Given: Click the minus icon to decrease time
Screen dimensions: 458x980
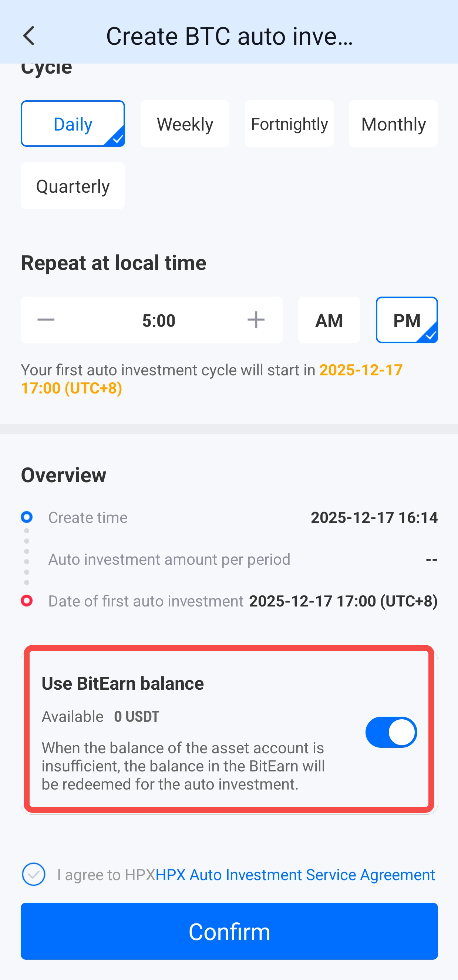Looking at the screenshot, I should [x=46, y=320].
